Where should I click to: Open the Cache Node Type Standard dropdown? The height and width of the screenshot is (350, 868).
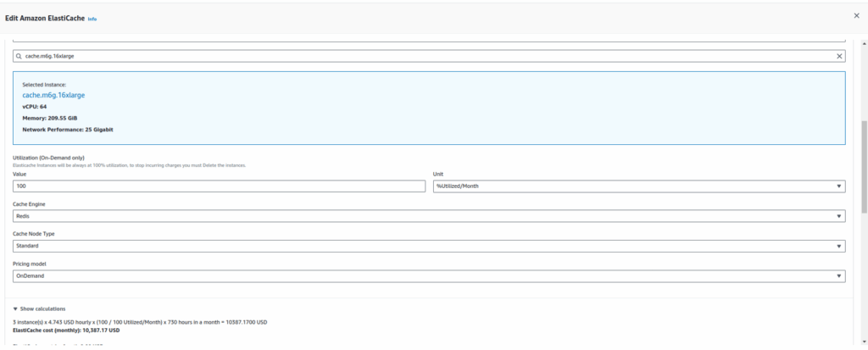[429, 246]
